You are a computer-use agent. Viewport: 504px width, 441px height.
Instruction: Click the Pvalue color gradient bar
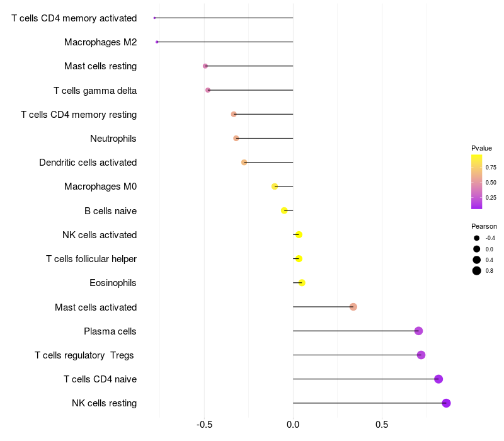click(x=477, y=182)
